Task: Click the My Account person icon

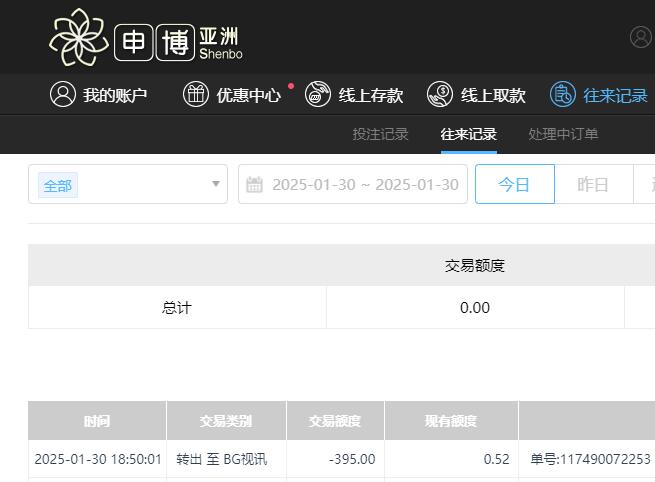Action: (x=63, y=94)
